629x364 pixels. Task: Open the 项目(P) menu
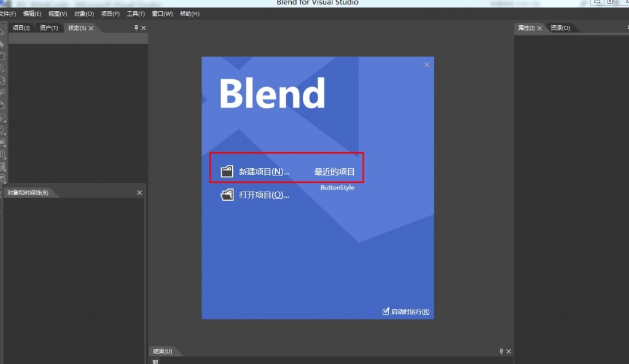(x=111, y=14)
